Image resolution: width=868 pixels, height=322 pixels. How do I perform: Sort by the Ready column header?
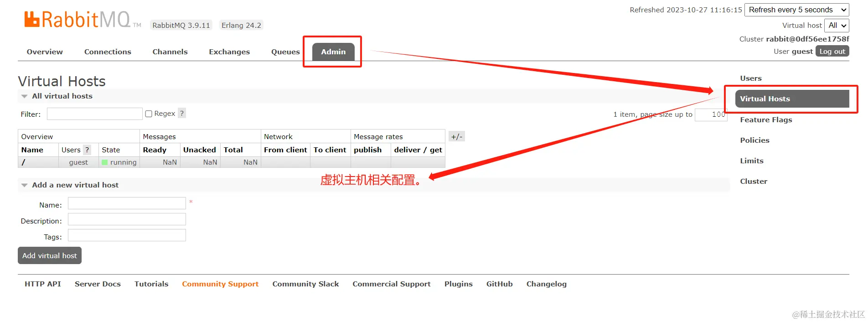click(x=155, y=150)
